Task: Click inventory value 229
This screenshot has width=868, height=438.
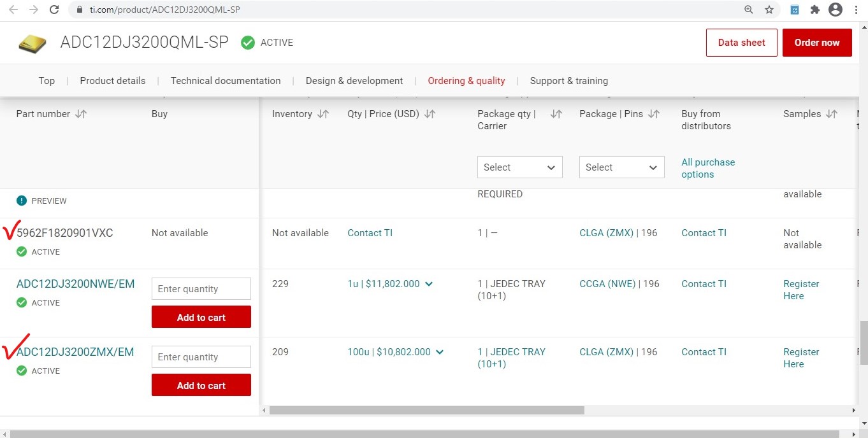Action: point(280,284)
